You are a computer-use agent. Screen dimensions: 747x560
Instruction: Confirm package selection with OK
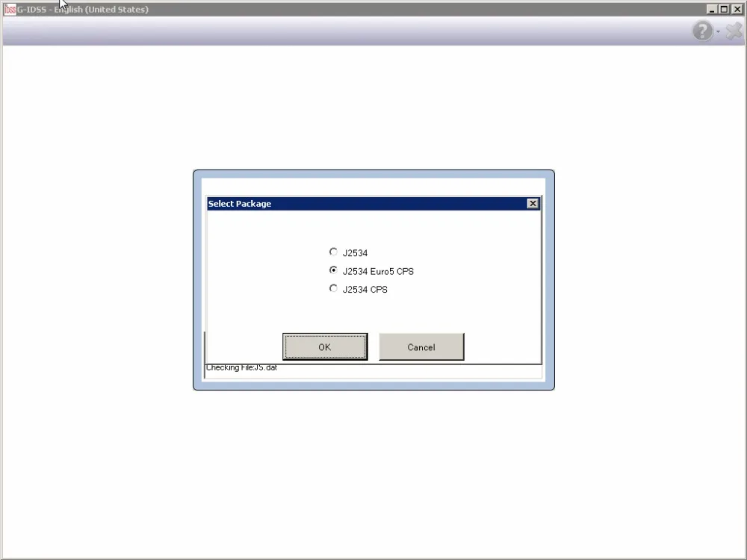tap(325, 346)
